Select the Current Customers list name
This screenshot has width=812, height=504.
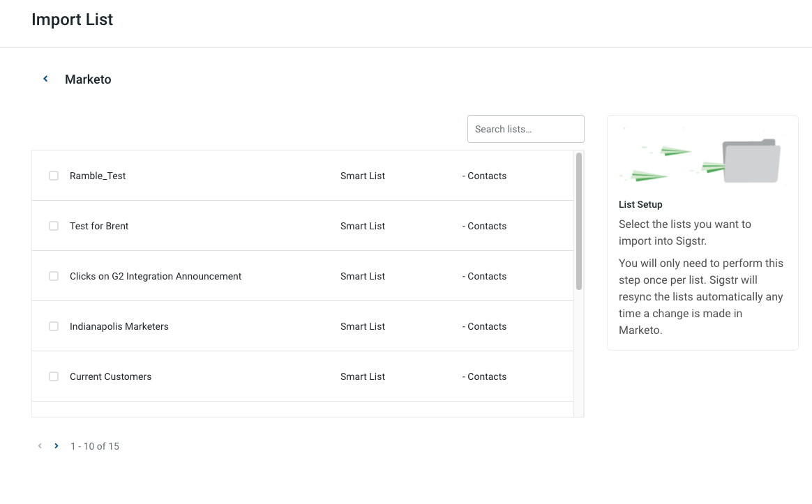click(x=111, y=376)
